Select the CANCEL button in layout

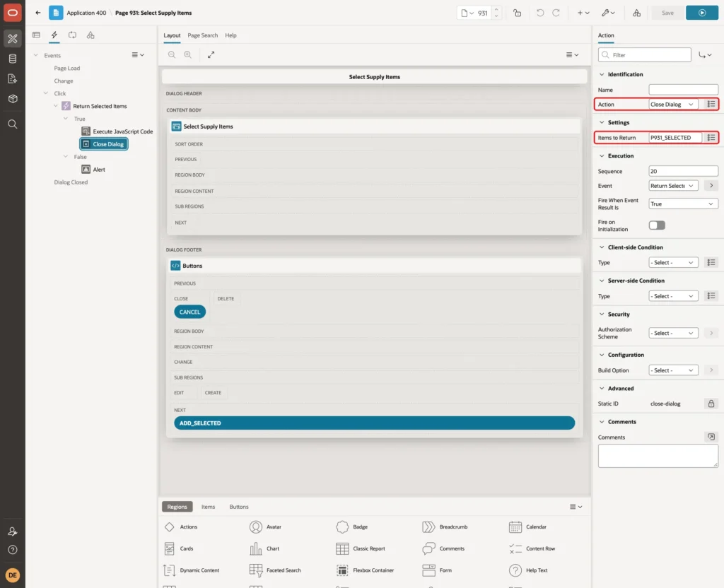point(189,312)
